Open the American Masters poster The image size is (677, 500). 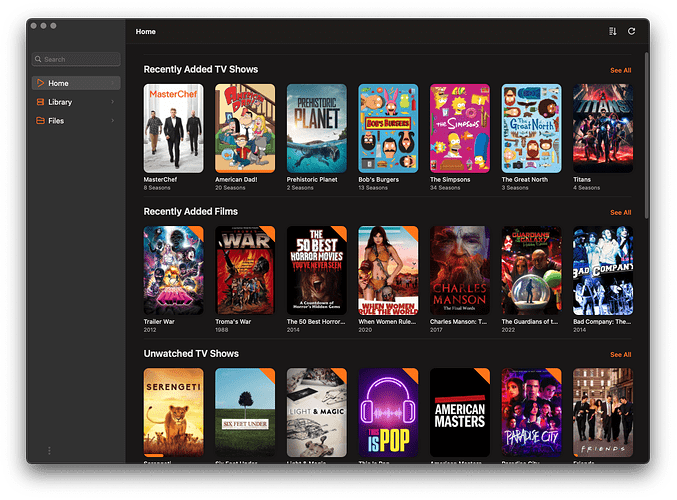[x=460, y=412]
